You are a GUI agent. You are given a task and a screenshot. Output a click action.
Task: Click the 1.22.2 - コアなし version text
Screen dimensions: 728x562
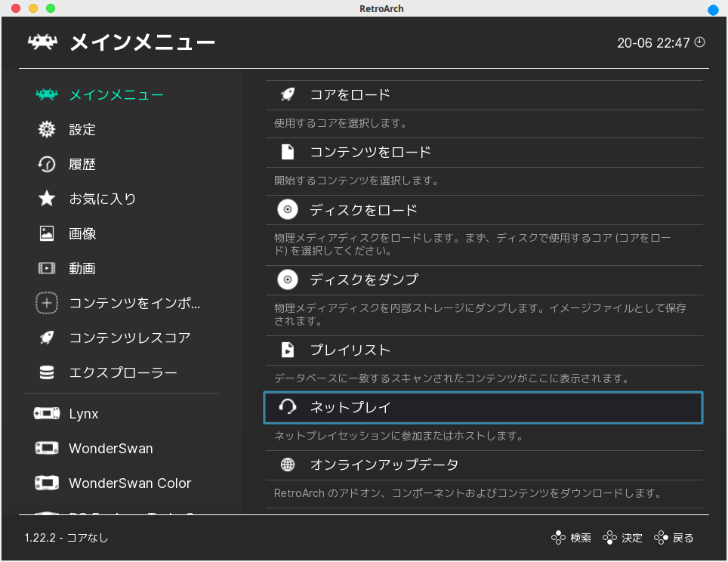pyautogui.click(x=66, y=538)
